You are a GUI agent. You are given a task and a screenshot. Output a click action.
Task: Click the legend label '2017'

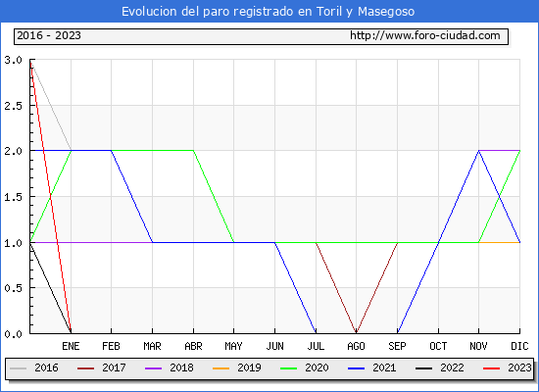coord(114,367)
